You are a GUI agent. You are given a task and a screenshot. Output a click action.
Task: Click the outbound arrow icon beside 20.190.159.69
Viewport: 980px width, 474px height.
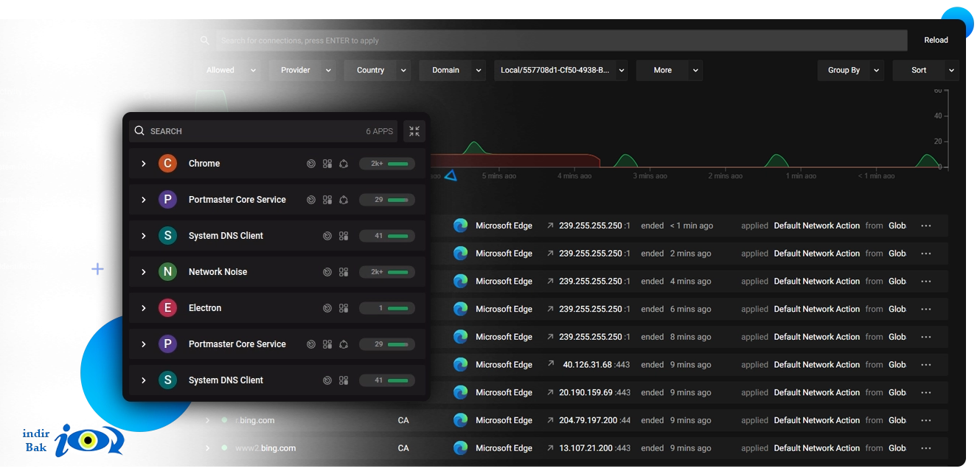coord(550,392)
